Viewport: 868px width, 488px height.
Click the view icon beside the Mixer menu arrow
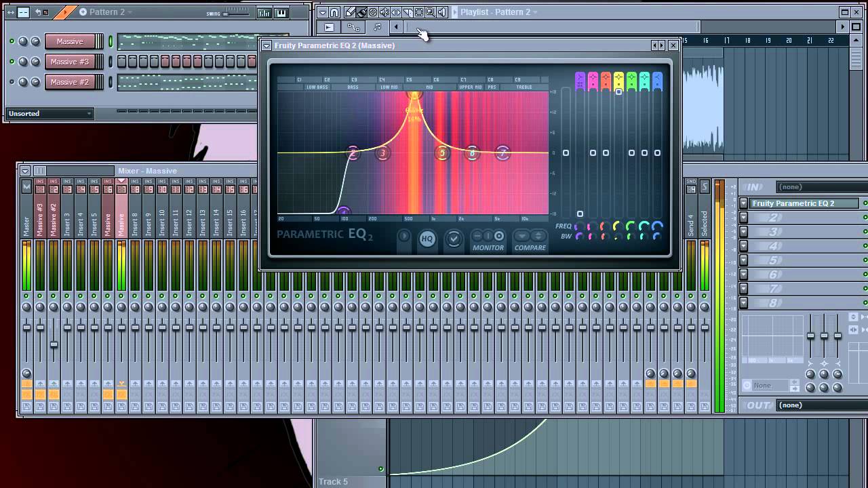(x=40, y=171)
